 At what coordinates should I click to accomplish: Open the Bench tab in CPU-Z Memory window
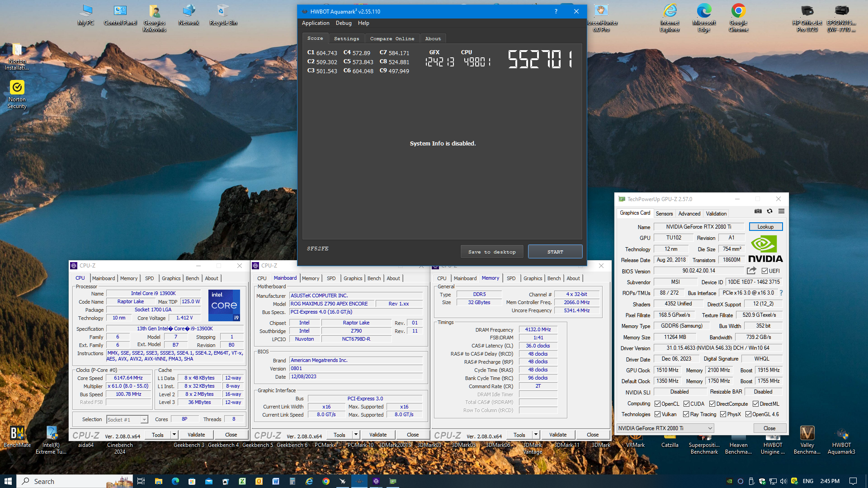coord(554,278)
